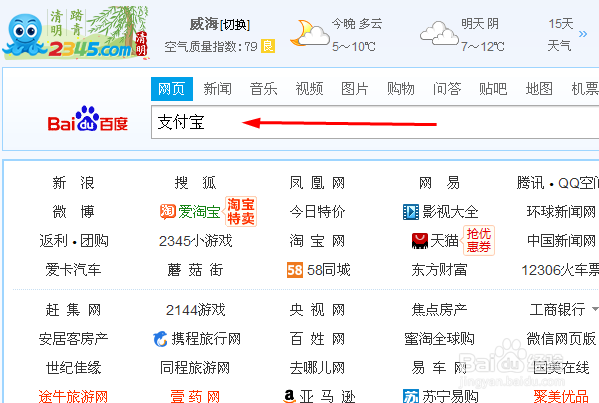Click the 2345.com octopus logo
This screenshot has width=599, height=403.
(x=75, y=33)
